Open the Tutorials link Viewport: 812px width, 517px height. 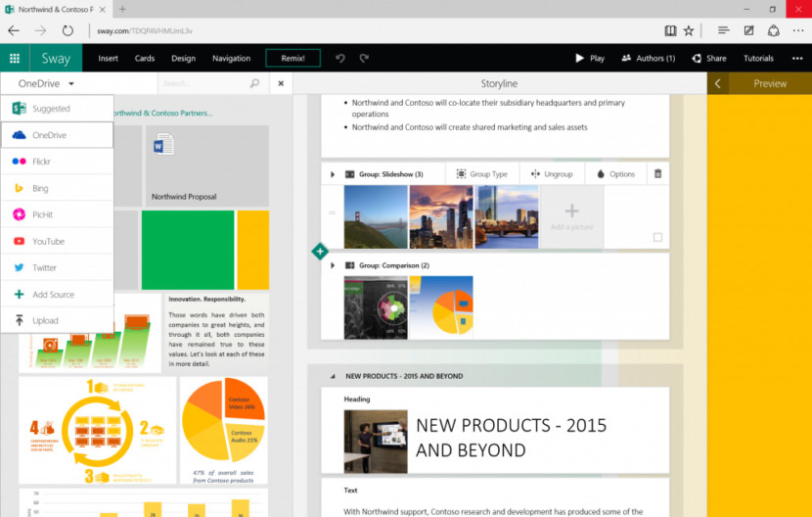[x=758, y=58]
